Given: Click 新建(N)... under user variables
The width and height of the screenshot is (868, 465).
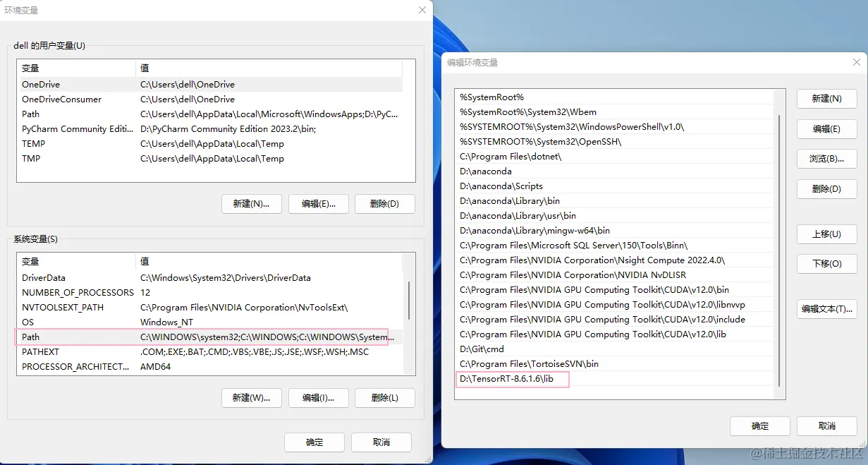Looking at the screenshot, I should pyautogui.click(x=251, y=204).
